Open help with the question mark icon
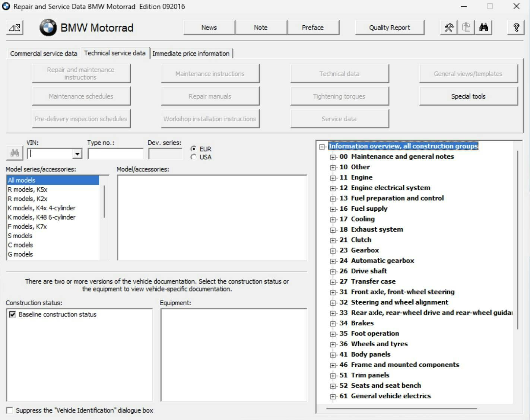Viewport: 530px width, 420px height. click(x=516, y=28)
